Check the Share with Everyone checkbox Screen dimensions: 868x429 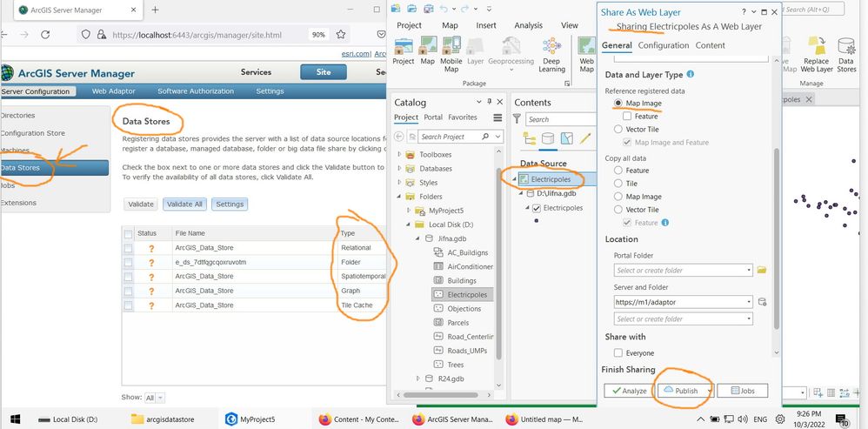coord(618,352)
